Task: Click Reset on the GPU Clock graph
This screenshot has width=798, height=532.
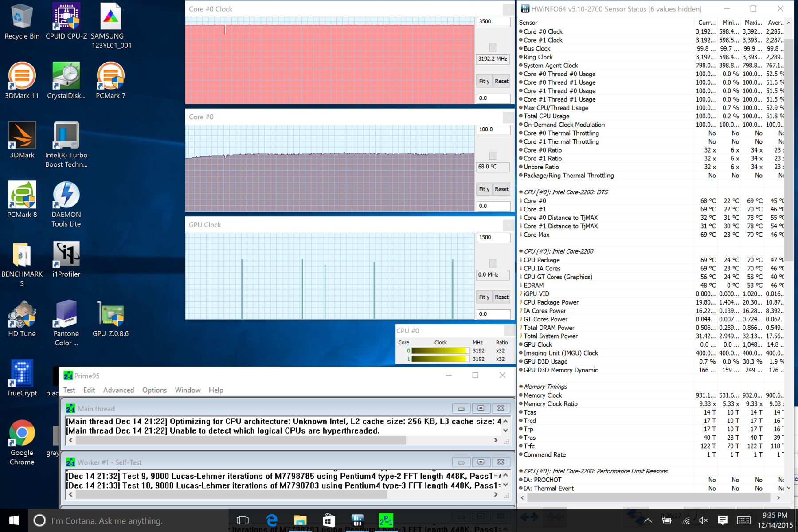Action: point(502,297)
